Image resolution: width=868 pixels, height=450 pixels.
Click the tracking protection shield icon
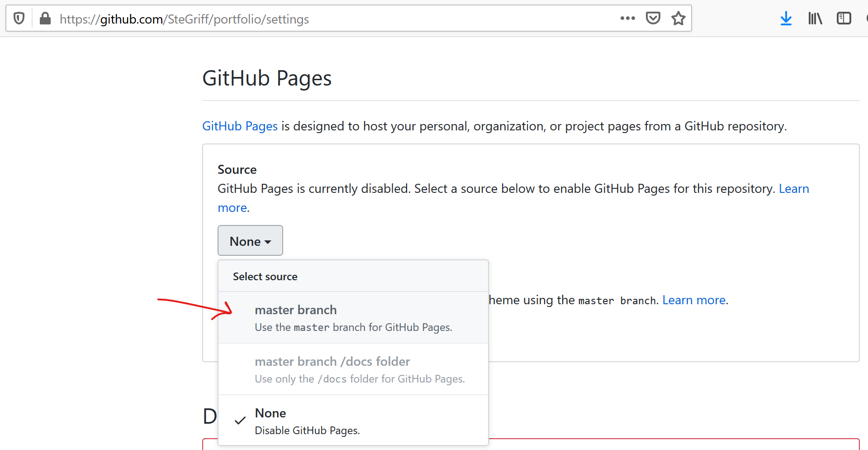[19, 19]
